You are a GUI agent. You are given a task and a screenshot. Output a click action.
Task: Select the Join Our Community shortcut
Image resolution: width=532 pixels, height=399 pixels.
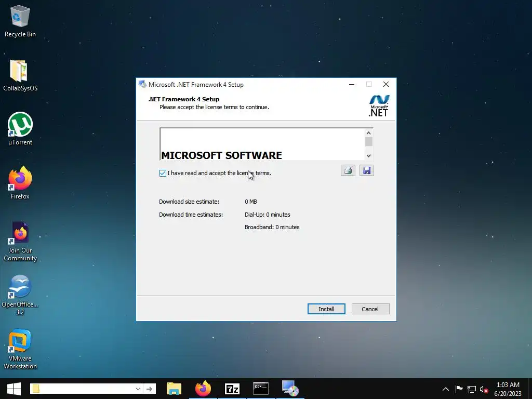point(20,242)
